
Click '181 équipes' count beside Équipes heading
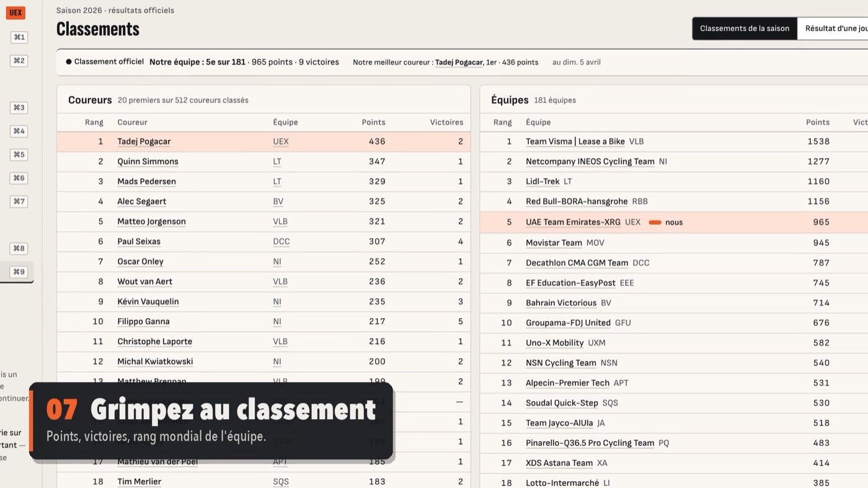click(x=555, y=100)
